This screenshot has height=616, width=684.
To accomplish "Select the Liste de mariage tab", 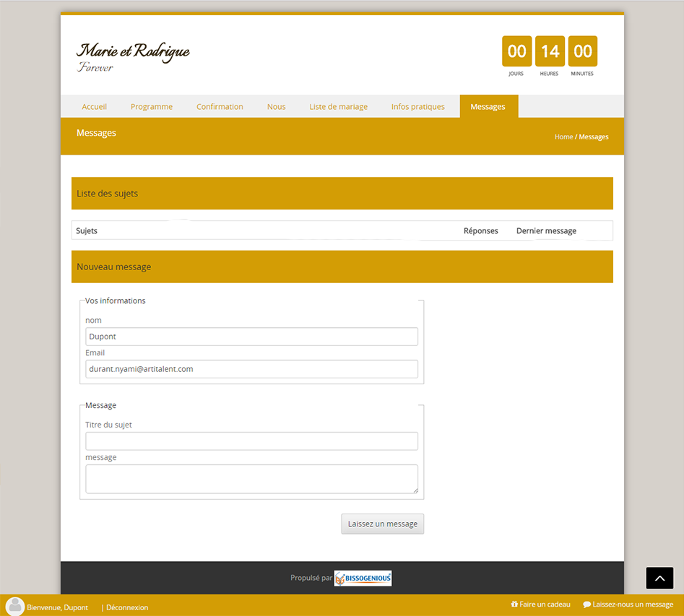I will (x=338, y=106).
